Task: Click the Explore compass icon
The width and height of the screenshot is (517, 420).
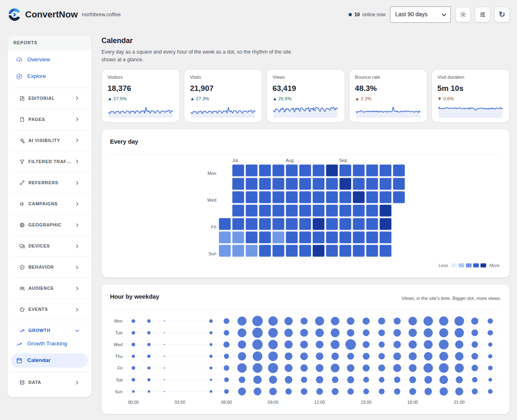Action: point(19,76)
